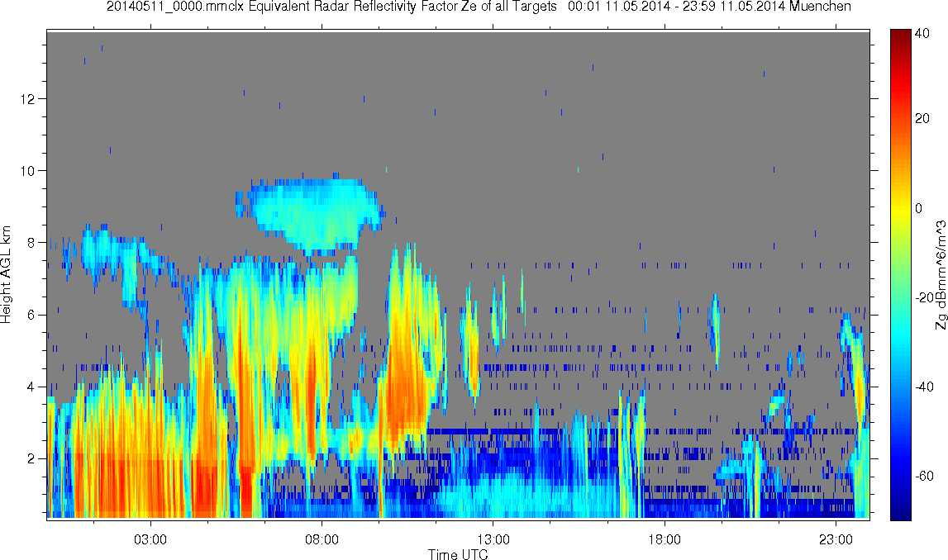
Task: Click the 'Time UTC' axis label
Action: point(458,554)
